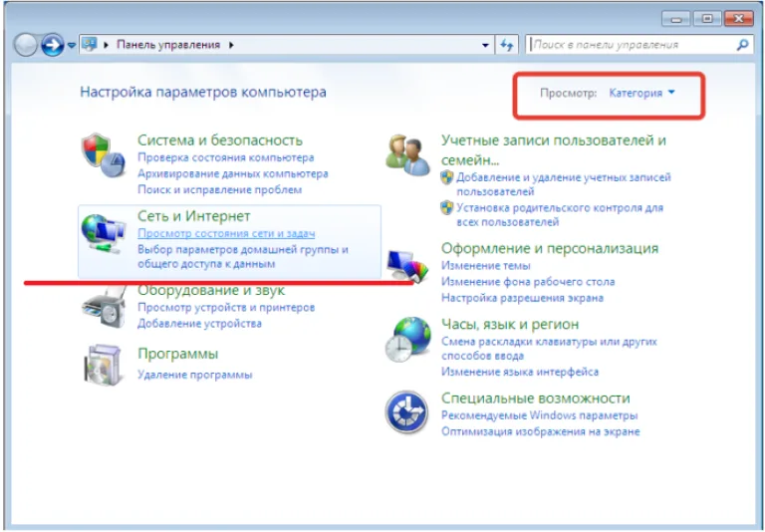765x532 pixels.
Task: Click the refresh icon beside address bar
Action: [506, 45]
